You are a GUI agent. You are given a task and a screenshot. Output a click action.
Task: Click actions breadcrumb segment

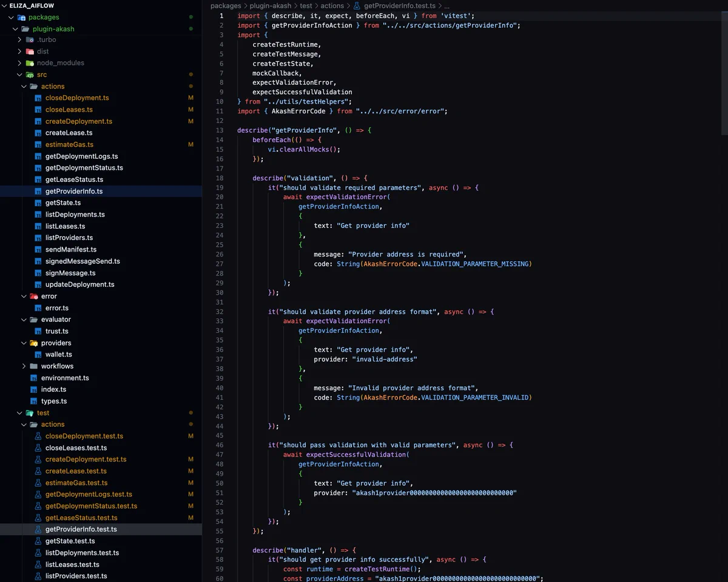pos(332,5)
